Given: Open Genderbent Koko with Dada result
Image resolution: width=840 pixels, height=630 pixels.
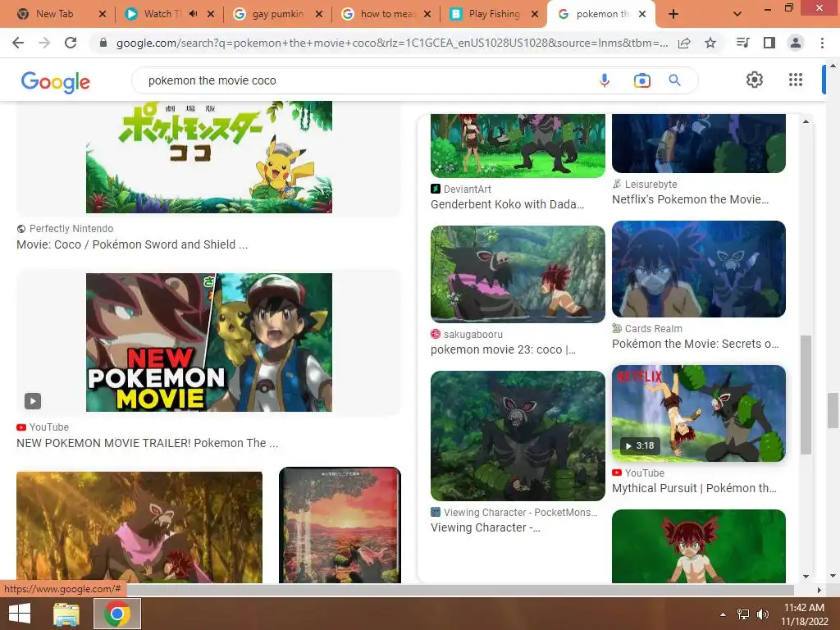Looking at the screenshot, I should pyautogui.click(x=507, y=204).
